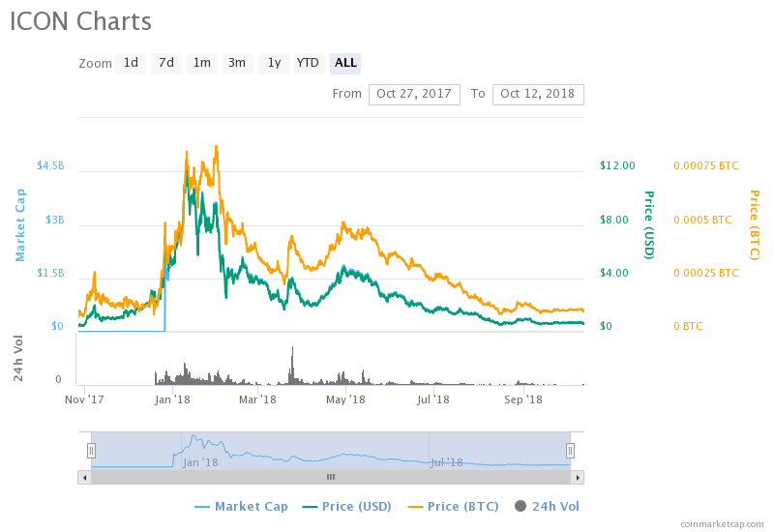This screenshot has width=774, height=532.
Task: Set zoom range to 1m
Action: [202, 63]
